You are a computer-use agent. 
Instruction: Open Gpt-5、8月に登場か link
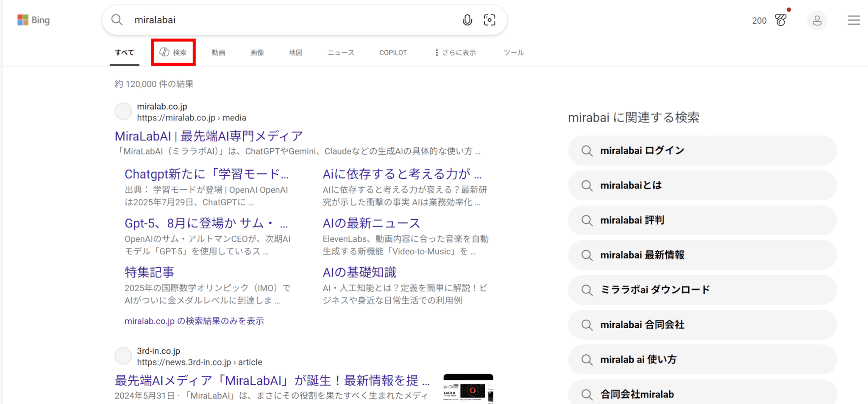[206, 223]
